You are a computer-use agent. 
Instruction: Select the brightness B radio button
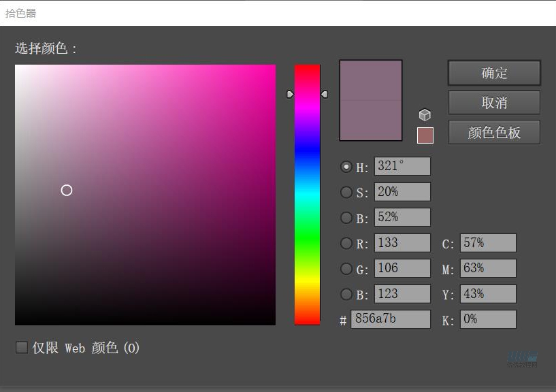[346, 218]
